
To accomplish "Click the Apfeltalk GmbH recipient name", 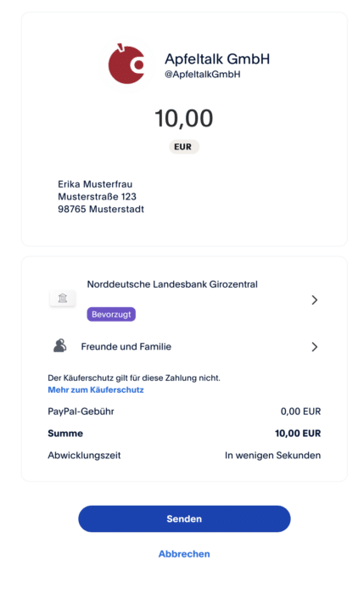I will click(x=217, y=59).
